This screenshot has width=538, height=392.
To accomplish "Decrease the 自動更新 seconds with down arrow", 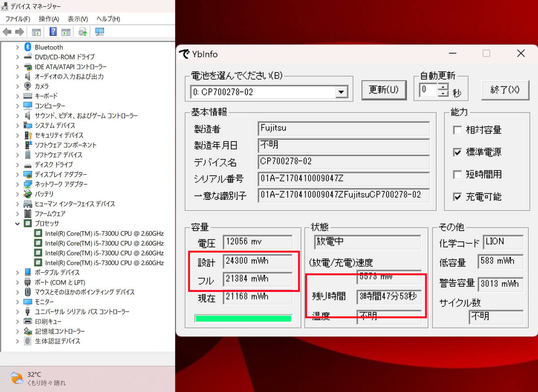I will [443, 93].
